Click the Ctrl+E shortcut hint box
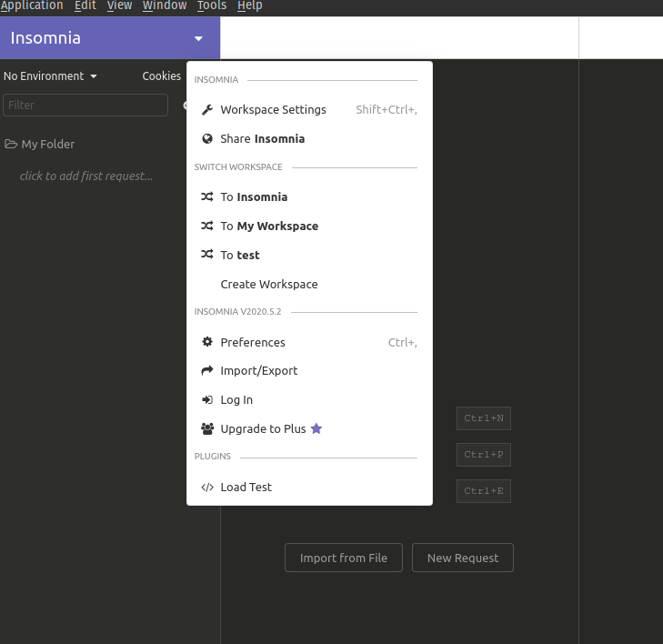663x644 pixels. [484, 491]
